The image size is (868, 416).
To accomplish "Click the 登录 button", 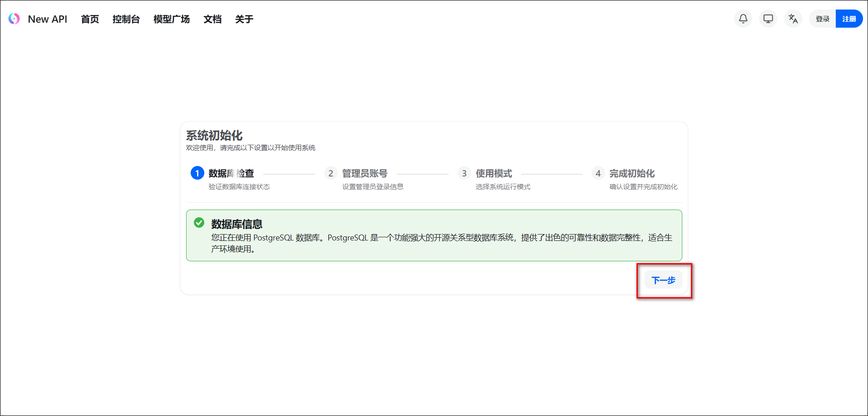I will (822, 19).
